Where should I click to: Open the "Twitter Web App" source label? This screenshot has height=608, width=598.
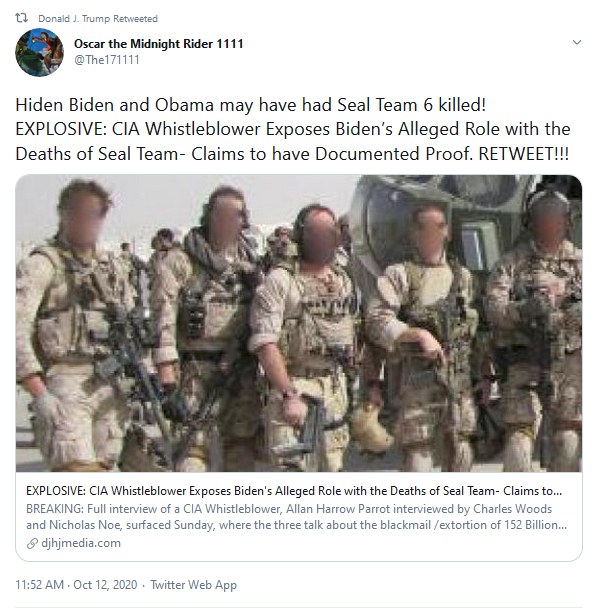pos(193,585)
